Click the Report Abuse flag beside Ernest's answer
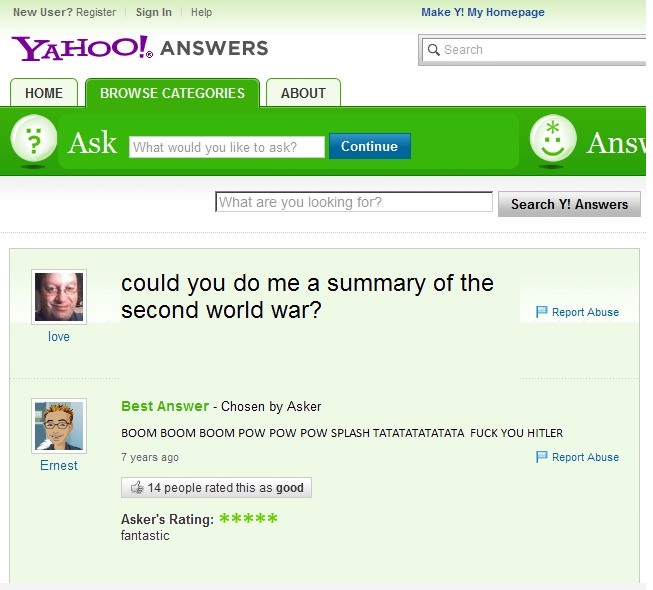The width and height of the screenshot is (653, 590). coord(541,457)
